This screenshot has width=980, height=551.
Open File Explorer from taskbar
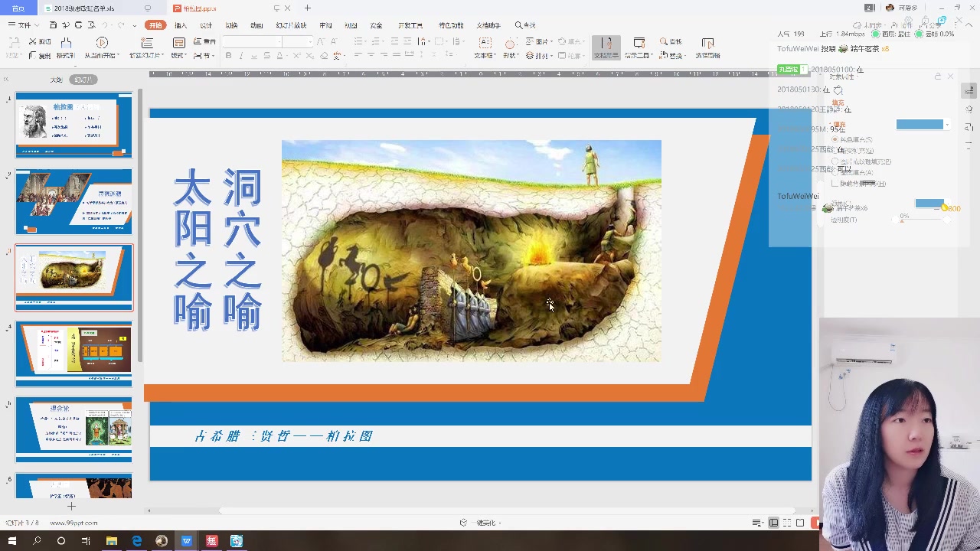tap(112, 541)
